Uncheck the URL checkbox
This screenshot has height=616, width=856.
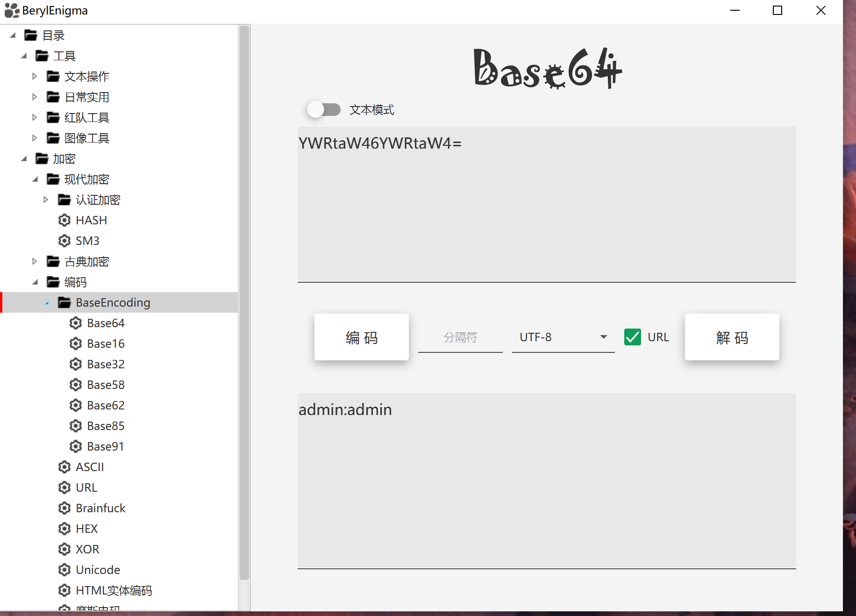(x=633, y=337)
